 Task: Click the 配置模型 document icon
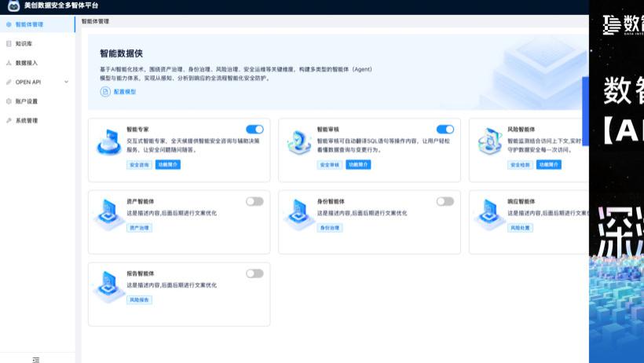(105, 92)
